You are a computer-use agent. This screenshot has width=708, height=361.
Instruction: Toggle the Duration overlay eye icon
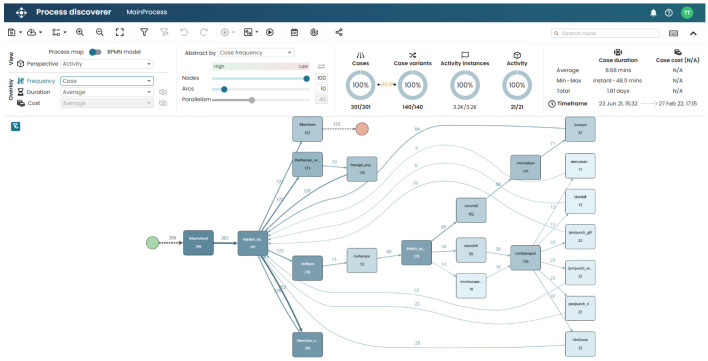point(163,92)
